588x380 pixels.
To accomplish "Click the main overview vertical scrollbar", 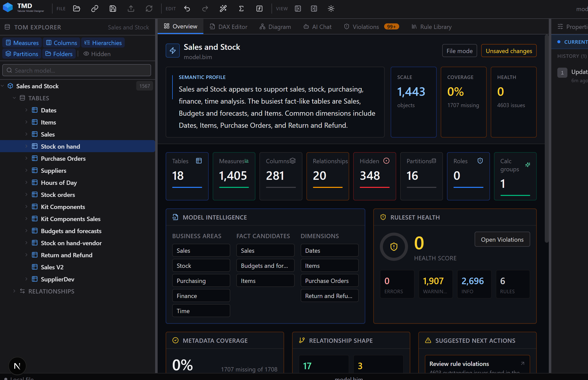I will tap(547, 139).
